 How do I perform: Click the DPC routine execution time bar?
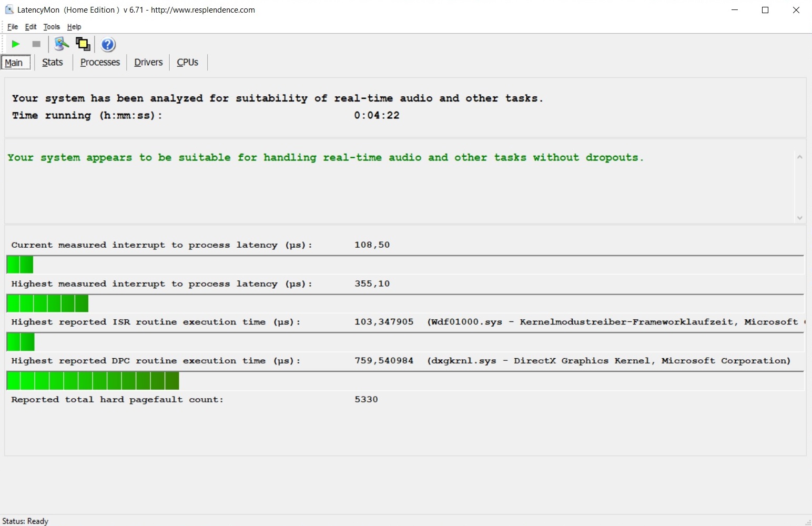(93, 381)
